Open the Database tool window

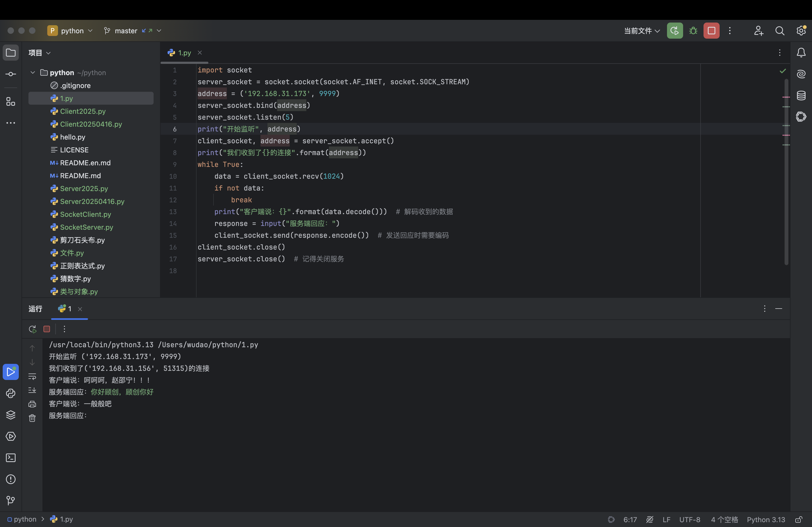pos(801,96)
